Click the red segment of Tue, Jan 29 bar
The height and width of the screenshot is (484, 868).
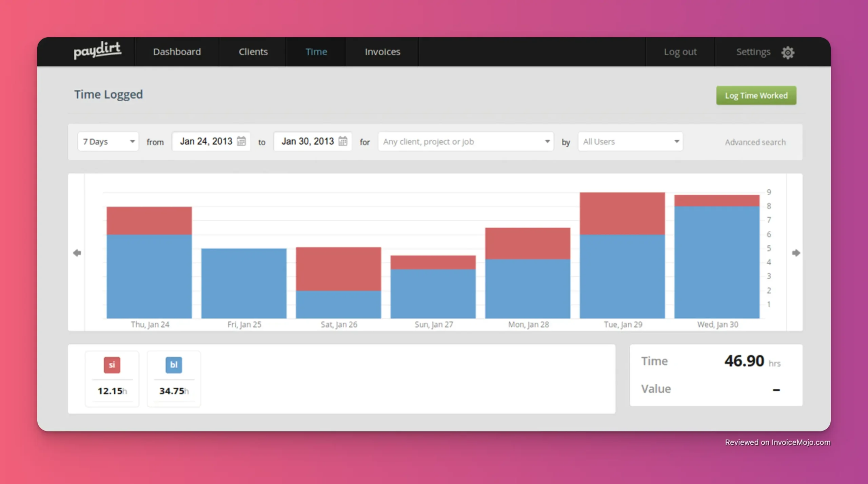click(622, 214)
